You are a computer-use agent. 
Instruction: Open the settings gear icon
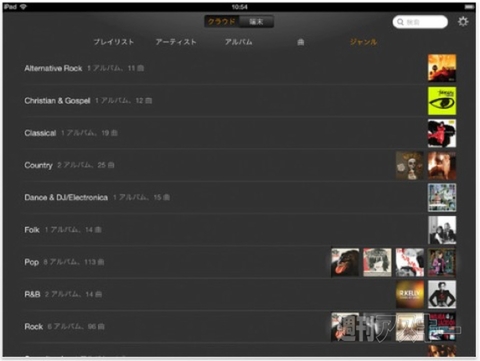coord(463,22)
